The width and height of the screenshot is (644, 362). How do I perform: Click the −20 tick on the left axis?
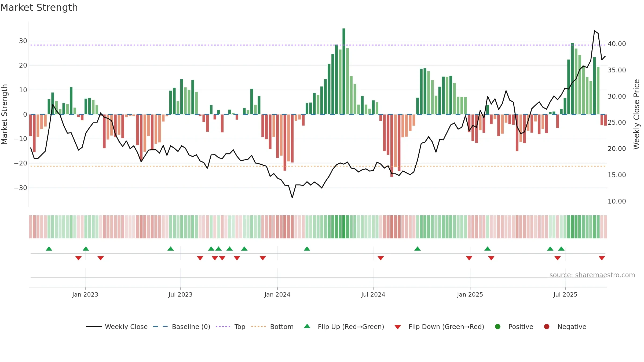[21, 163]
